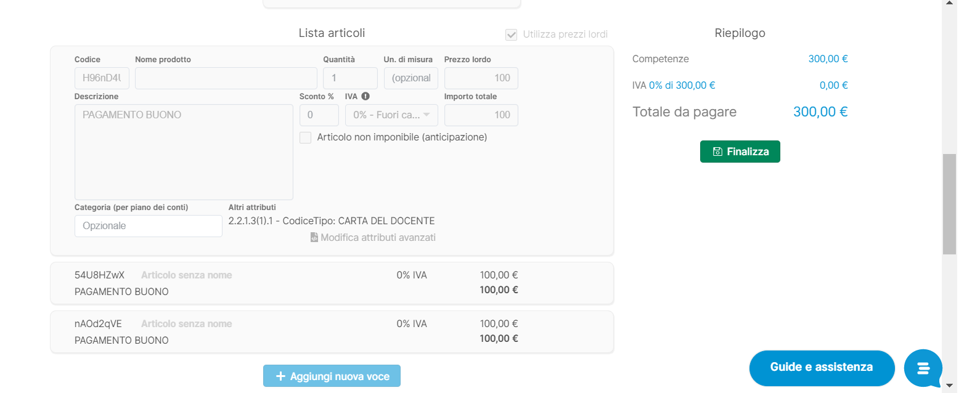Select the nAOd2qVE line item
This screenshot has height=393, width=980.
pos(332,331)
